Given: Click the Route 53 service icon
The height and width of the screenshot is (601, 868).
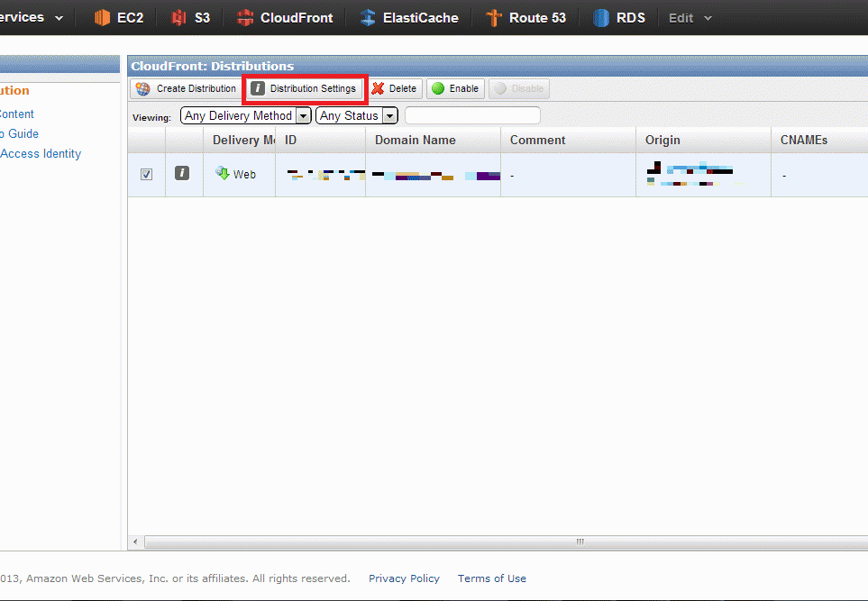Looking at the screenshot, I should tap(493, 18).
